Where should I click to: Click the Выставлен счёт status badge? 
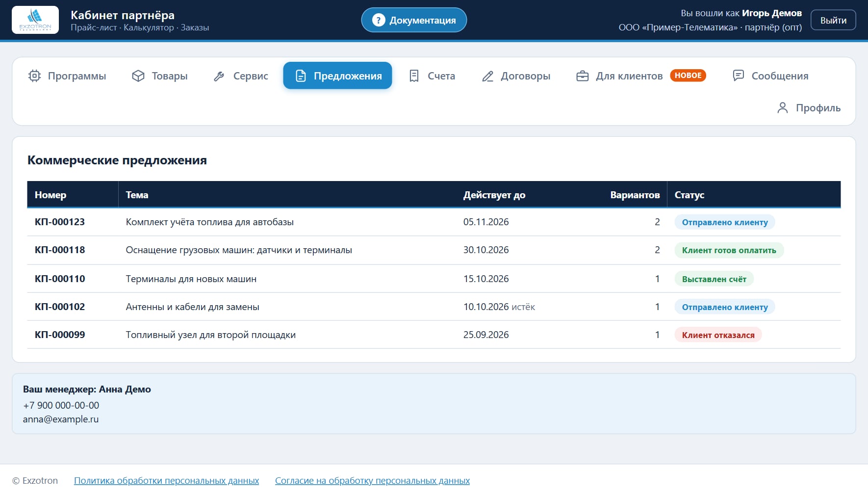[x=714, y=279]
